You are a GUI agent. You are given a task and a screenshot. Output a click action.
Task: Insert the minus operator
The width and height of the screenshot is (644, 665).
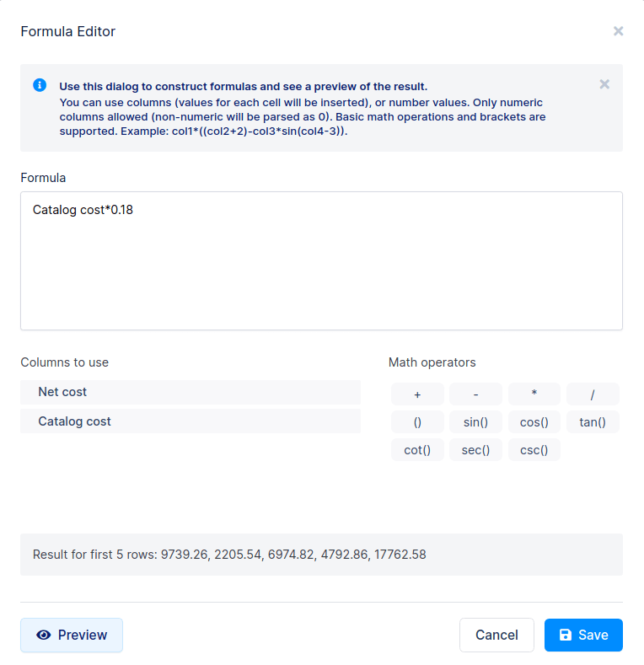click(475, 394)
